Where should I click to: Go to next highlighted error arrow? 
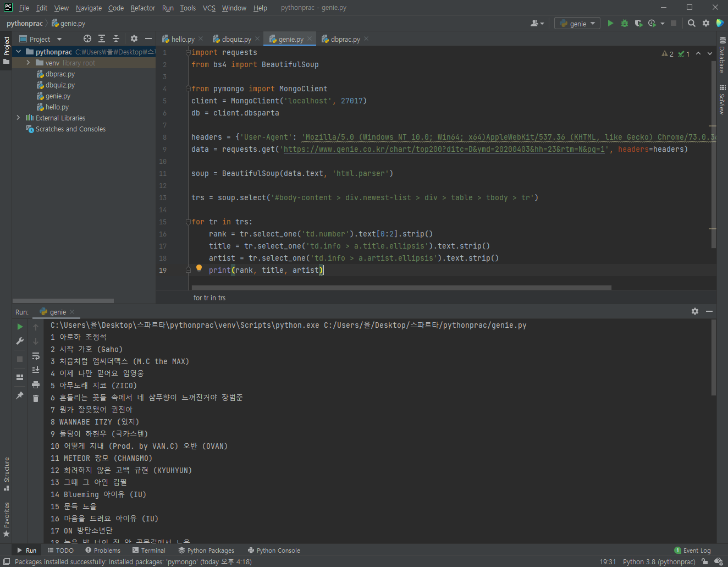[710, 53]
